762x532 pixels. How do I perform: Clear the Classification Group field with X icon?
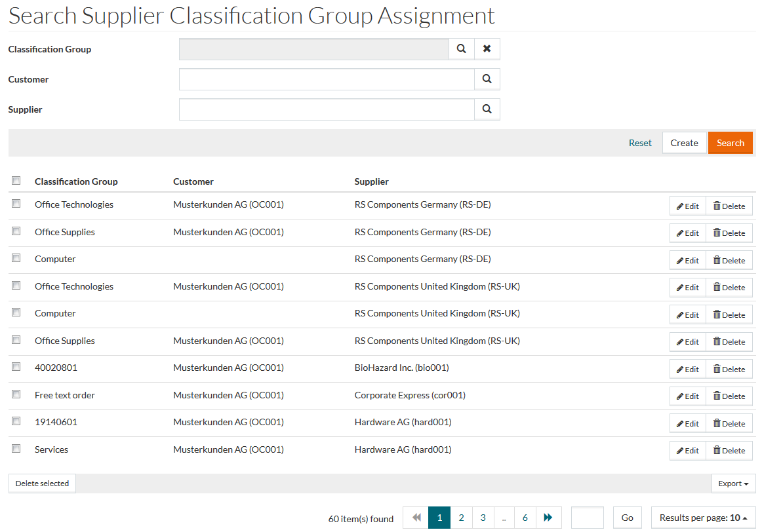(x=487, y=49)
